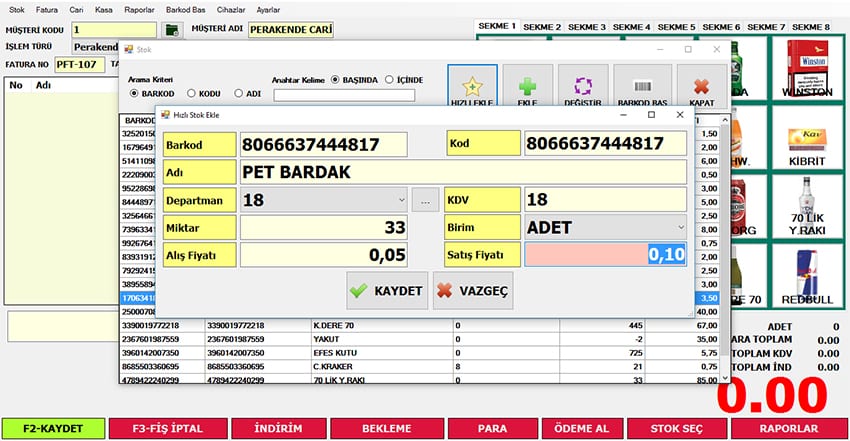
Task: Select the Kodu search criteria radio
Action: tap(192, 94)
